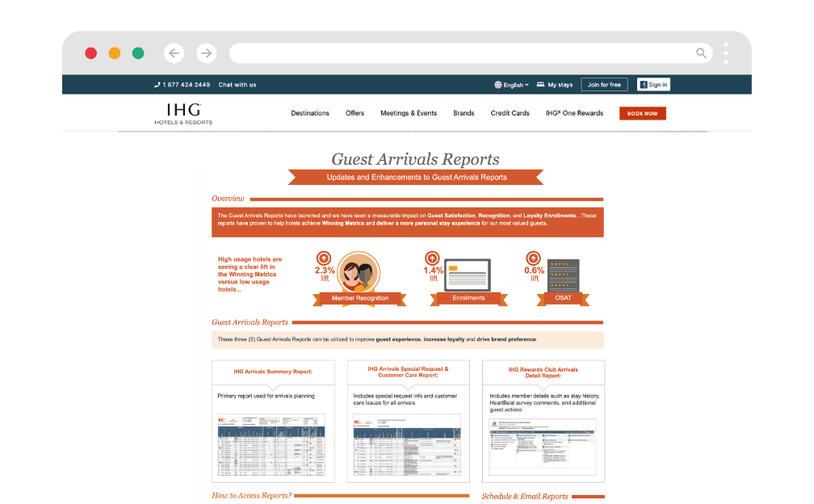This screenshot has height=504, width=814.
Task: Click the 'Guest Arrivals Reports' page title
Action: pos(415,159)
